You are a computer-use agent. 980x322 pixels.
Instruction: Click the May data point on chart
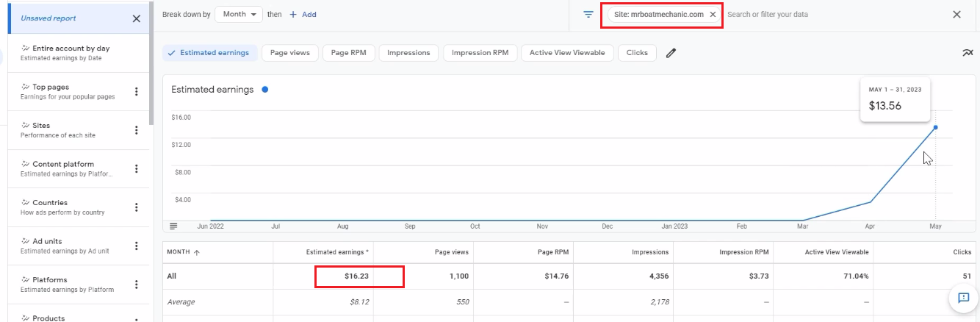935,127
